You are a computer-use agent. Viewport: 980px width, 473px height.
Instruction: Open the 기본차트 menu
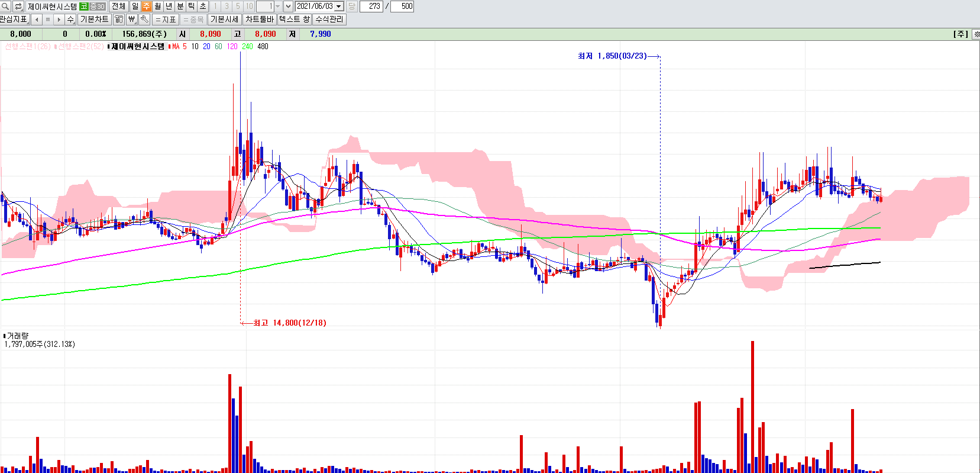coord(95,19)
